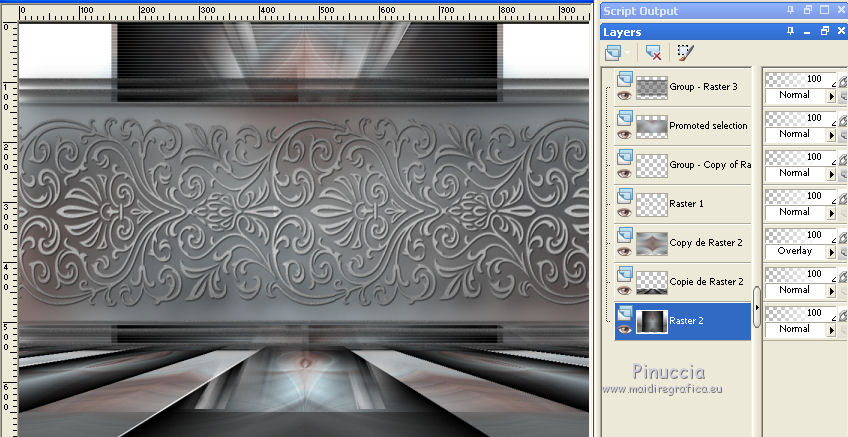Hide the Group - Raster 3 layer
This screenshot has width=848, height=437.
tap(624, 96)
